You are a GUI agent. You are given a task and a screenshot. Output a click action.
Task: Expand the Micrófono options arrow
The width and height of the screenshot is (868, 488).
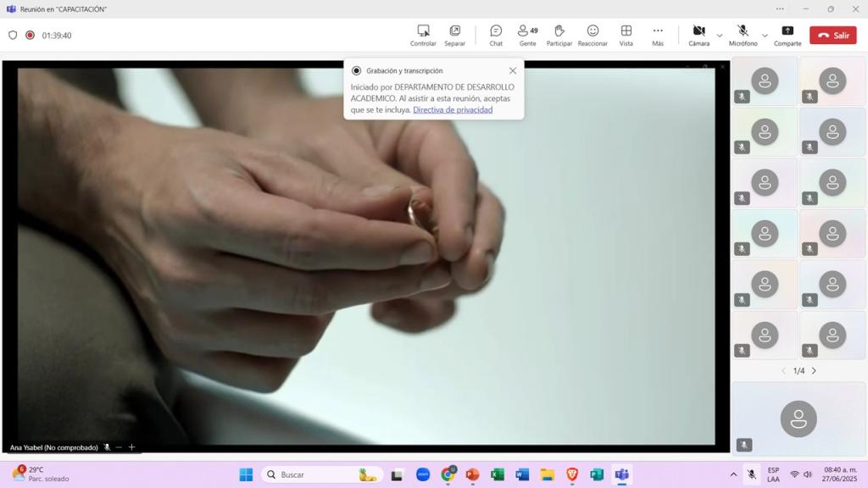765,36
